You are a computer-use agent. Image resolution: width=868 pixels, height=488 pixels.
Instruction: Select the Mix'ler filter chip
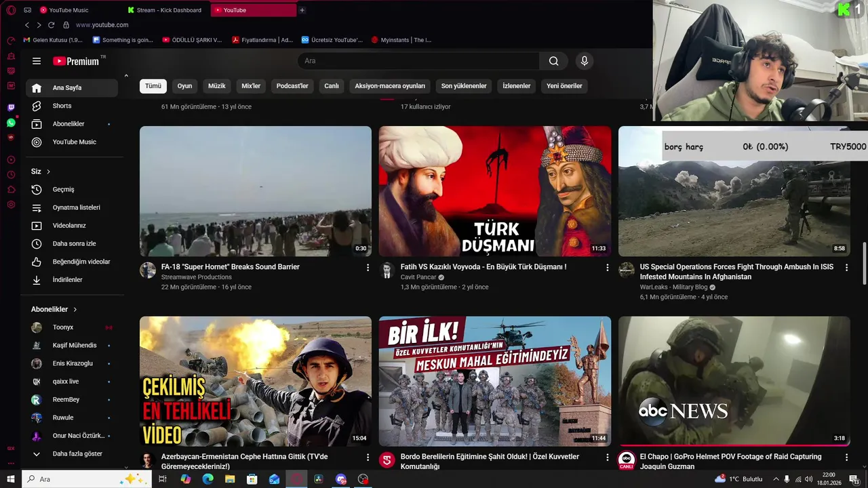tap(251, 86)
